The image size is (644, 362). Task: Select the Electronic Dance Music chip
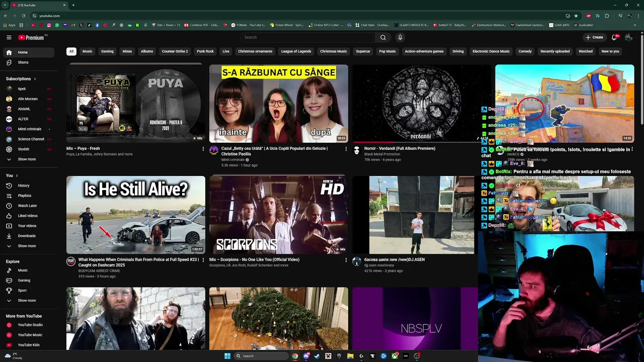point(491,51)
